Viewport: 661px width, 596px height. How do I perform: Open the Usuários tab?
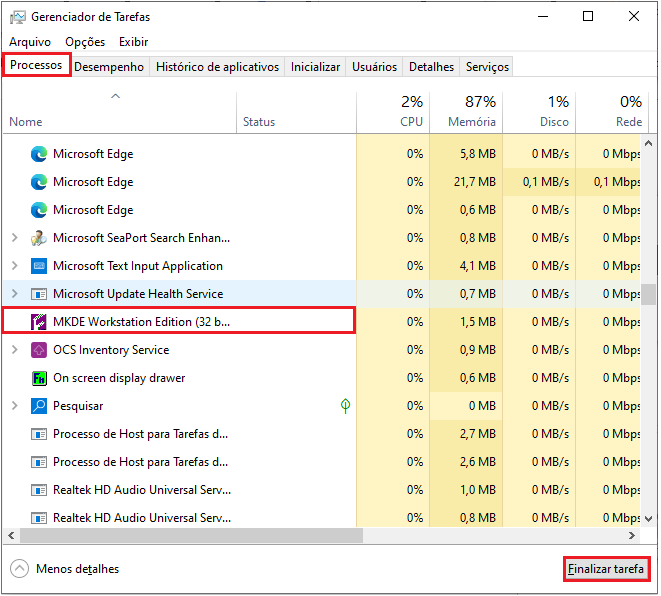(x=374, y=67)
